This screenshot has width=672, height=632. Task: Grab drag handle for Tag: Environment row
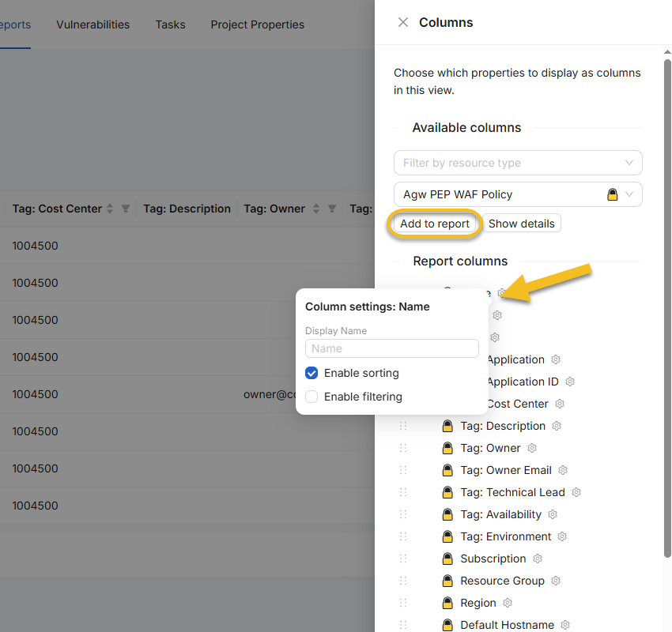point(403,536)
